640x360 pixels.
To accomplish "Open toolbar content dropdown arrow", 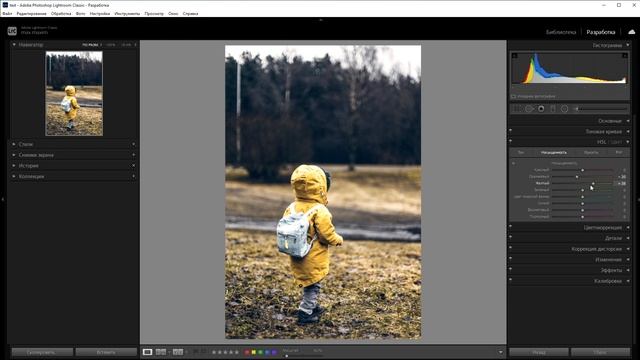I will 500,352.
